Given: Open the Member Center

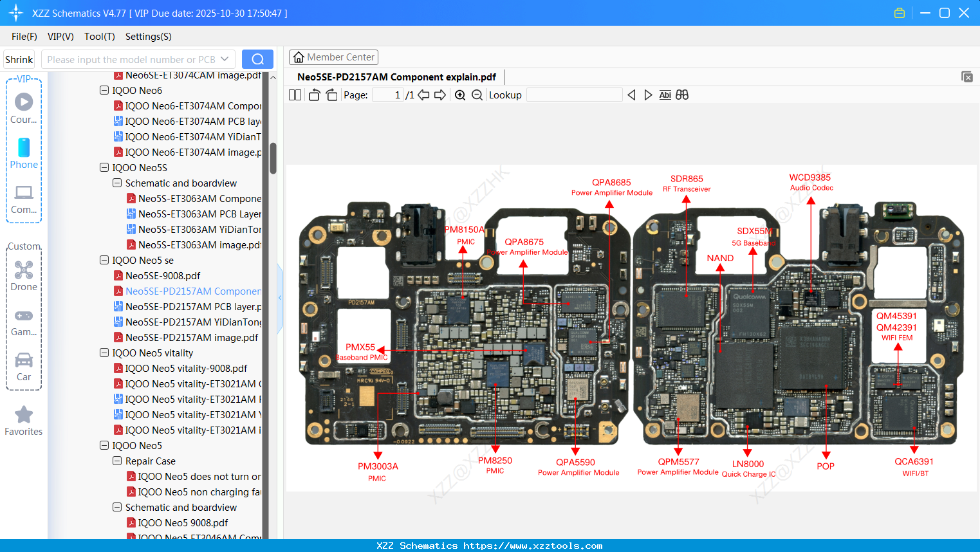Looking at the screenshot, I should point(333,57).
